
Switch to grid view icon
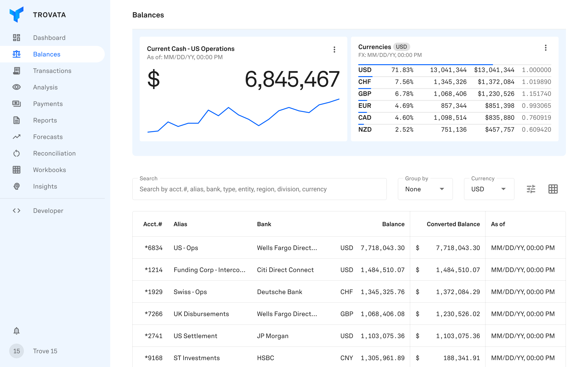click(553, 189)
